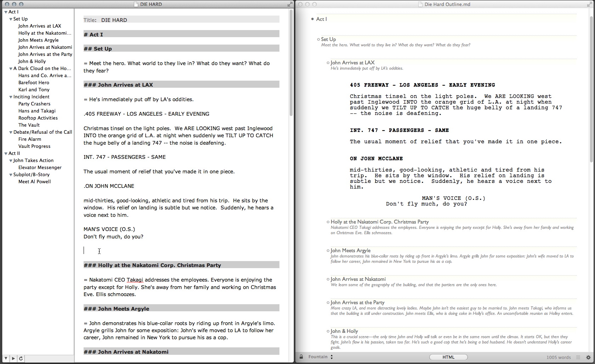The height and width of the screenshot is (364, 595).
Task: Select John Meets Argyle in the sidebar
Action: pos(38,40)
